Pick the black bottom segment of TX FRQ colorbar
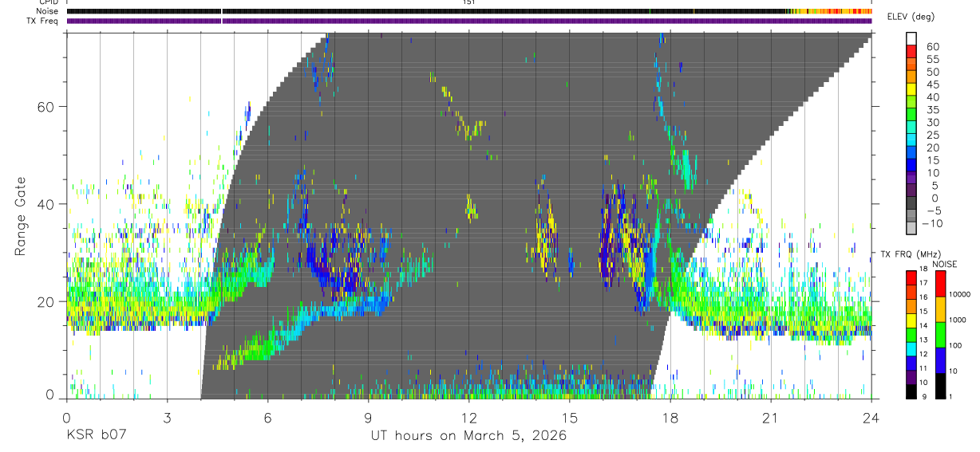Image resolution: width=980 pixels, height=452 pixels. pyautogui.click(x=911, y=391)
